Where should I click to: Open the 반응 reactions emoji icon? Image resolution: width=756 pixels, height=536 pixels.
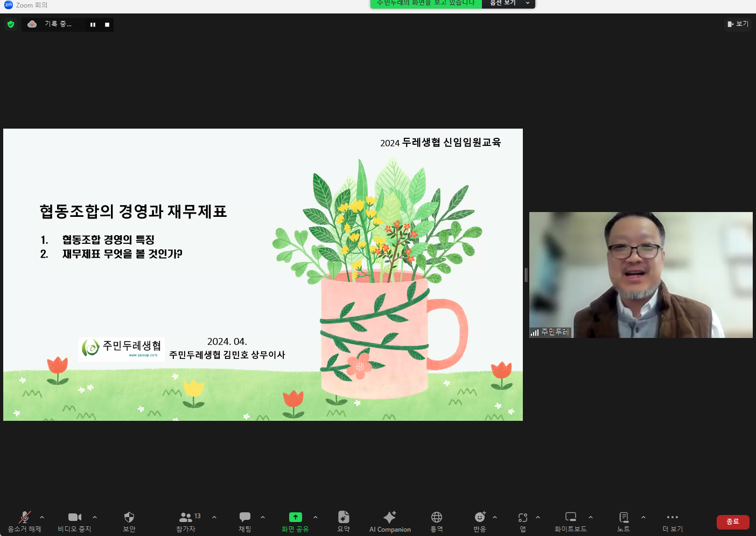point(480,521)
